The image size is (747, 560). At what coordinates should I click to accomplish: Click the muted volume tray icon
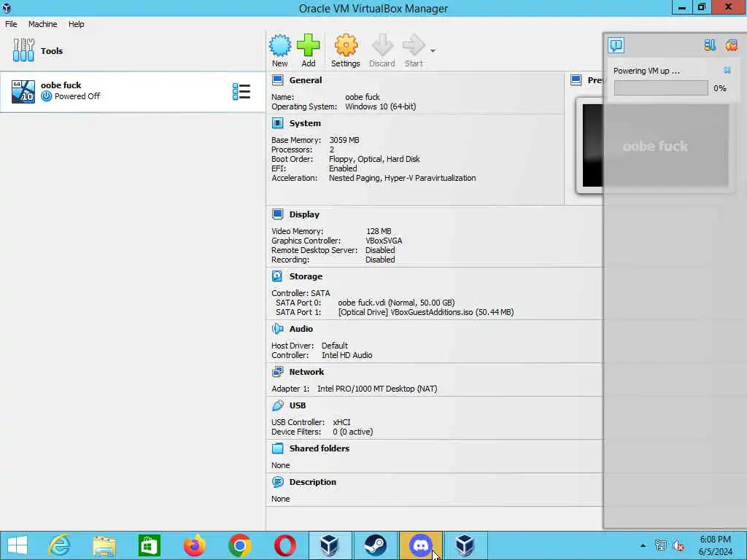(x=678, y=545)
